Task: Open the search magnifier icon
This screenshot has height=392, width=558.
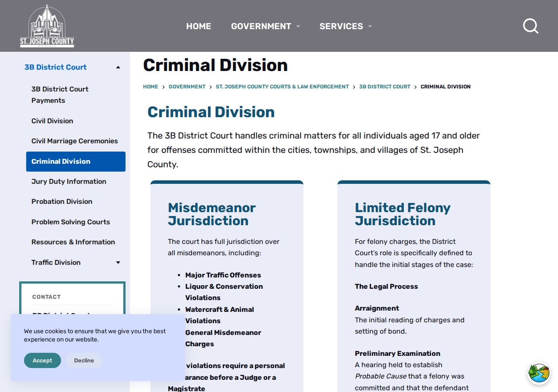Action: pos(531,26)
